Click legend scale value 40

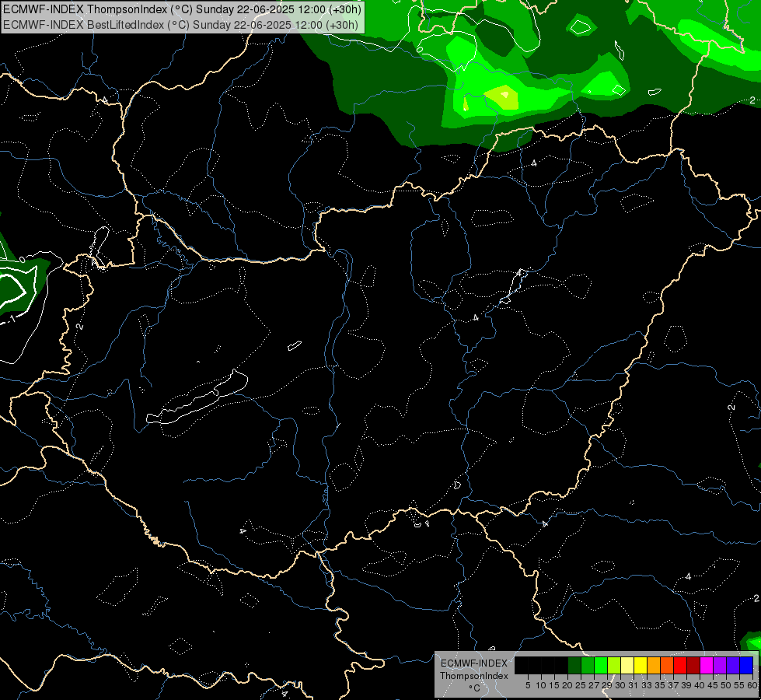tap(700, 685)
